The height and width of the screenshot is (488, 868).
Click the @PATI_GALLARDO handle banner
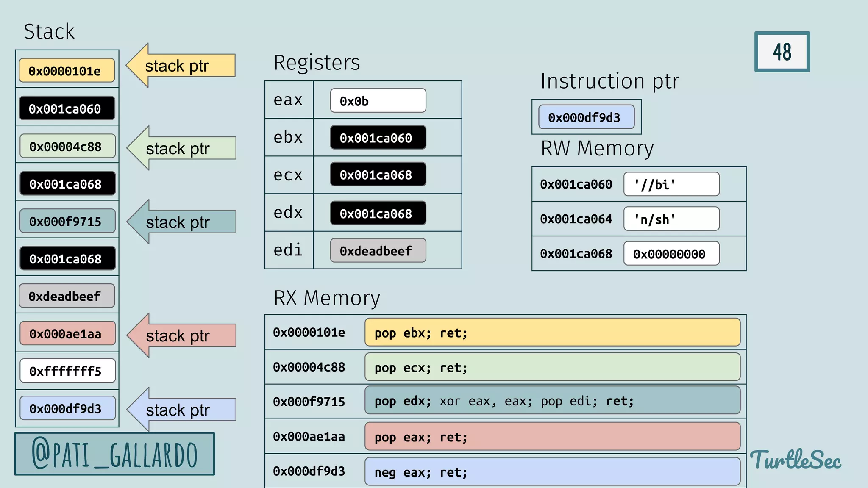[114, 454]
